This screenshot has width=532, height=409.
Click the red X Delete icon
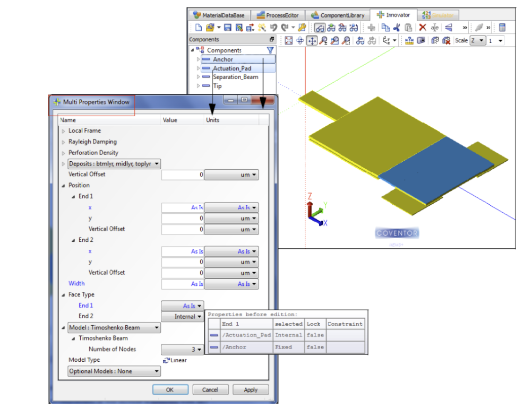[423, 28]
